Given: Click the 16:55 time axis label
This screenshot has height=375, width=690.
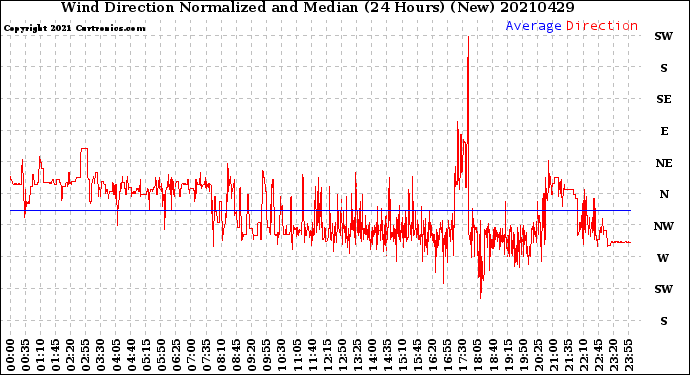Looking at the screenshot, I should (x=448, y=355).
